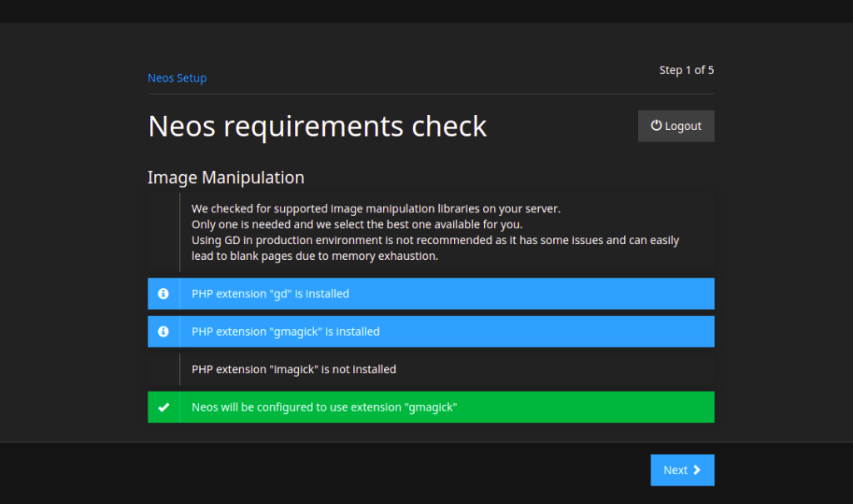Viewport: 853px width, 504px height.
Task: Click the "imagick" is not installed notice
Action: [x=431, y=369]
